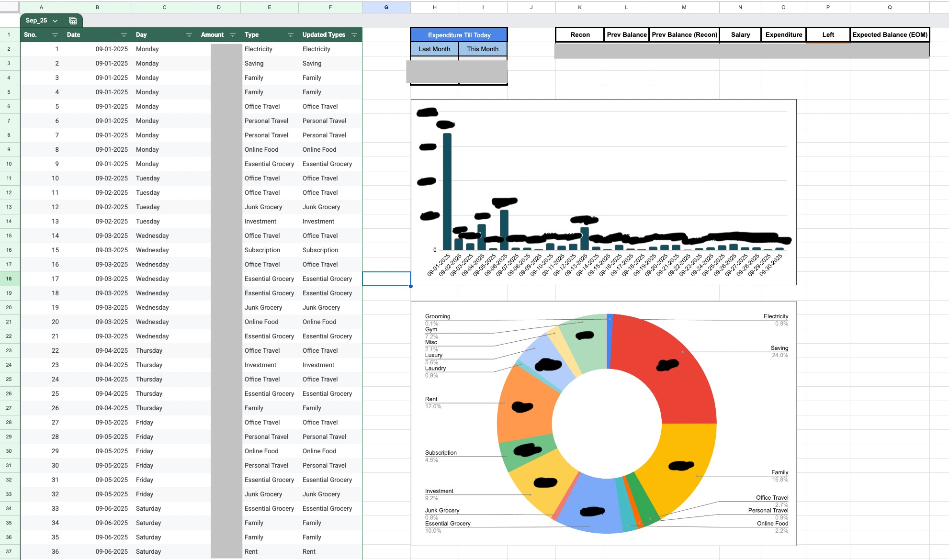Select row 18 by clicking its row number
Image resolution: width=949 pixels, height=560 pixels.
coord(9,279)
